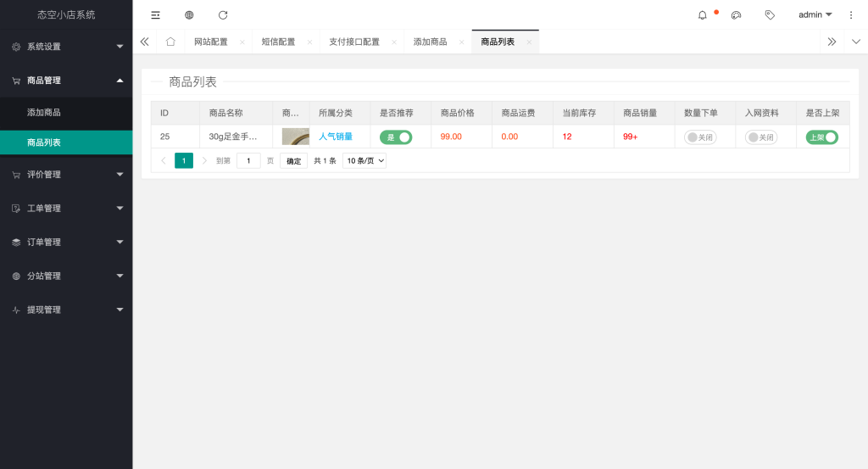Click the 评价管理 cart icon

coord(16,175)
